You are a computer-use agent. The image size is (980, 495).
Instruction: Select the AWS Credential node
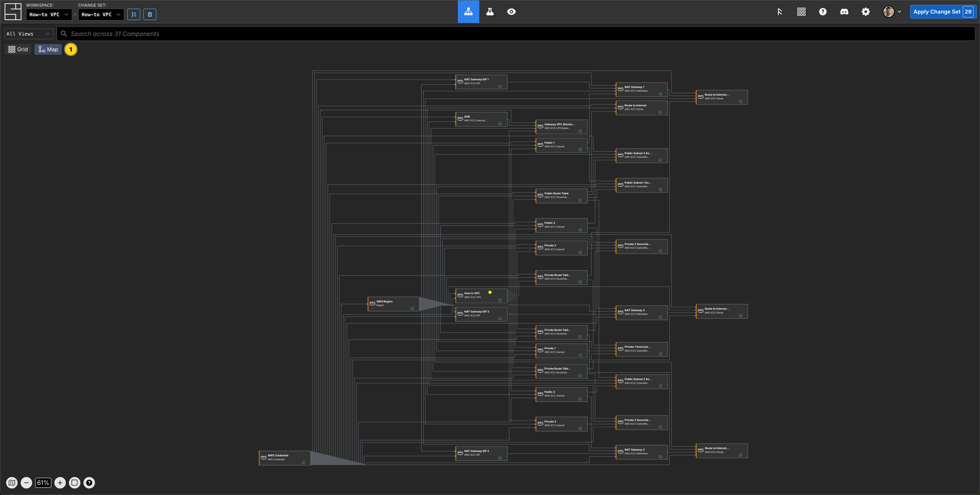point(285,458)
